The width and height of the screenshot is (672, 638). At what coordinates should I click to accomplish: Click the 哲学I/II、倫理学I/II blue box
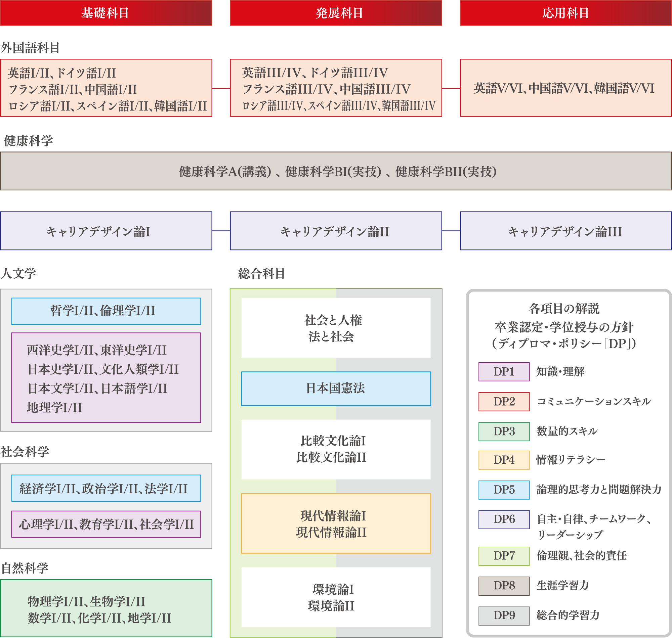pyautogui.click(x=106, y=311)
